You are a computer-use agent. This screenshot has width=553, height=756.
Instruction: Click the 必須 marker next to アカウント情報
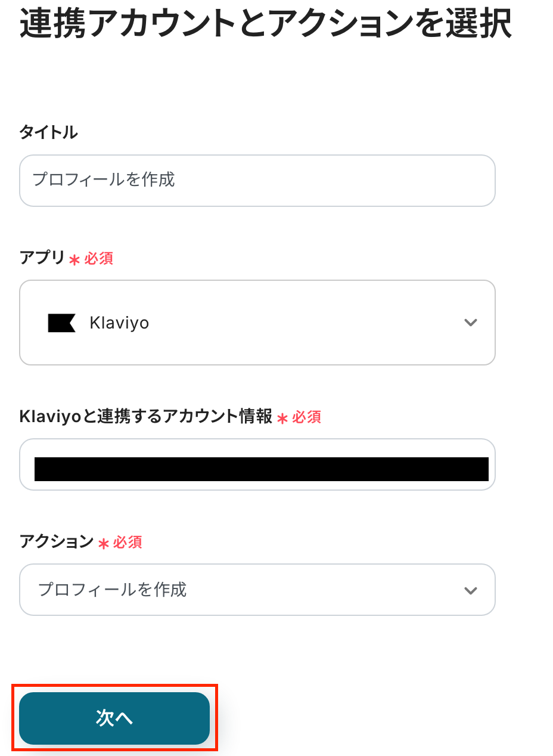point(307,417)
